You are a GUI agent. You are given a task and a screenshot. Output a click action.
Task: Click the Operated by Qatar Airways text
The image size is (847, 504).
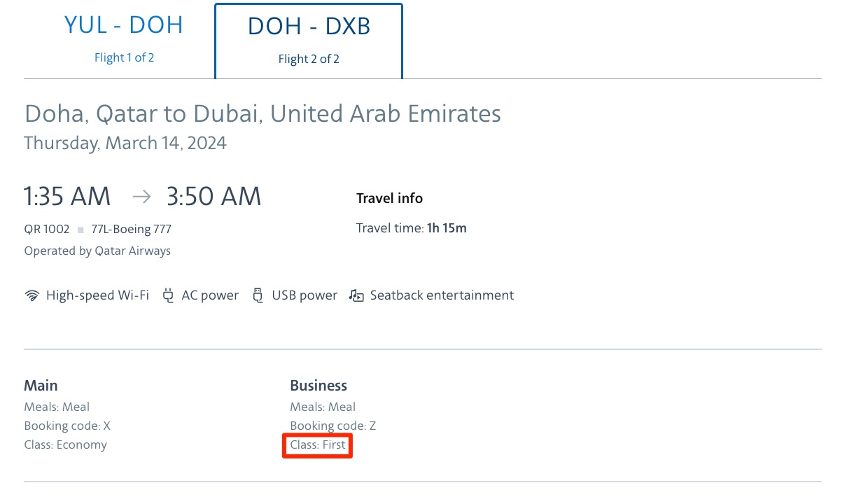(97, 251)
